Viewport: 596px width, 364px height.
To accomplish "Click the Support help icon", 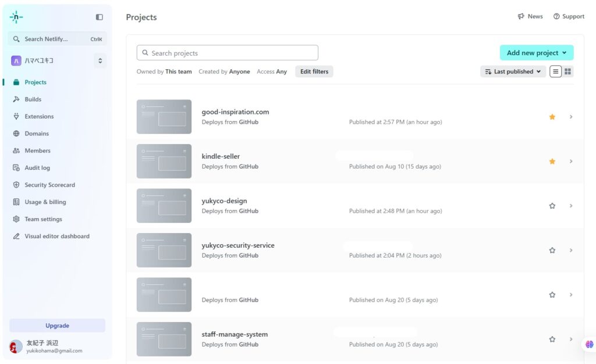I will pyautogui.click(x=556, y=16).
